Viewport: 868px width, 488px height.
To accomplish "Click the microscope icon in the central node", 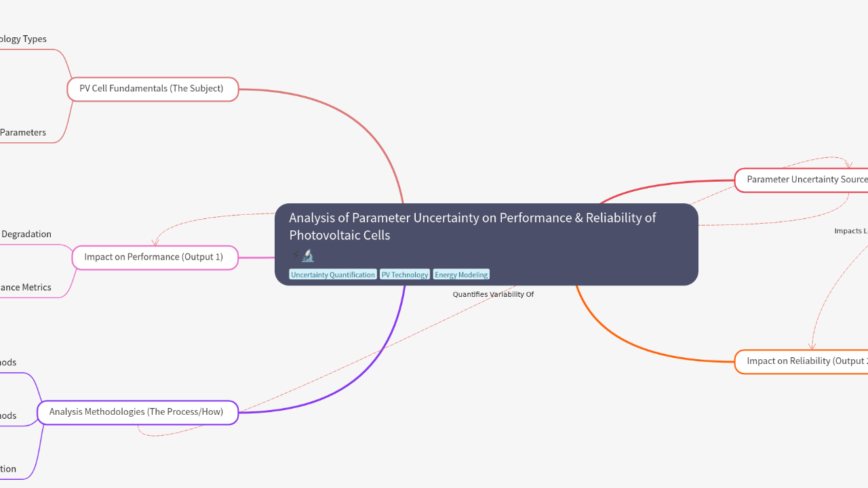I will point(309,256).
